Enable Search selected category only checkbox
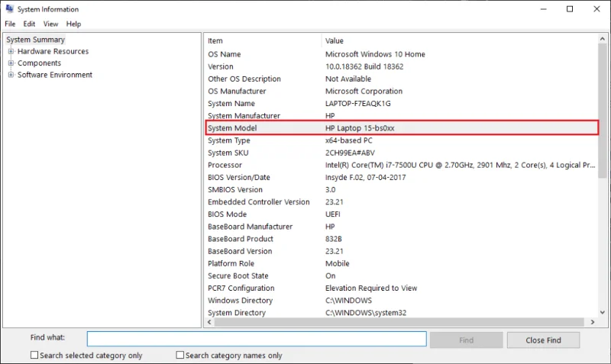 click(x=34, y=355)
